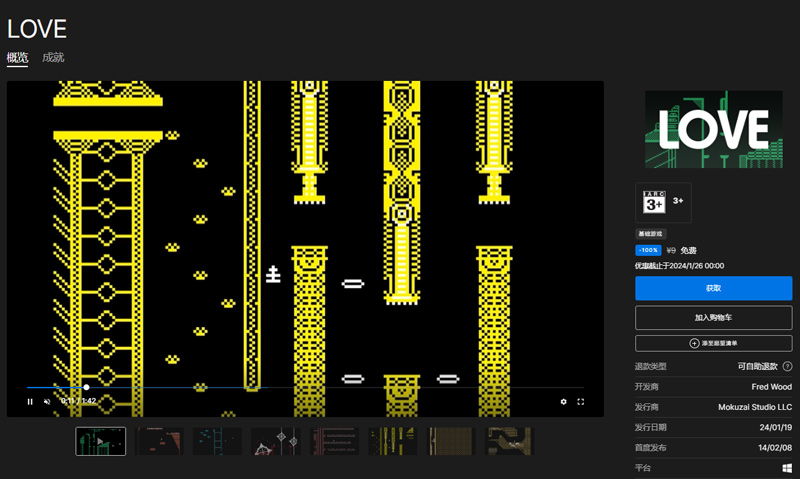Click the 发行商 label
Screen dimensions: 800x479
646,407
